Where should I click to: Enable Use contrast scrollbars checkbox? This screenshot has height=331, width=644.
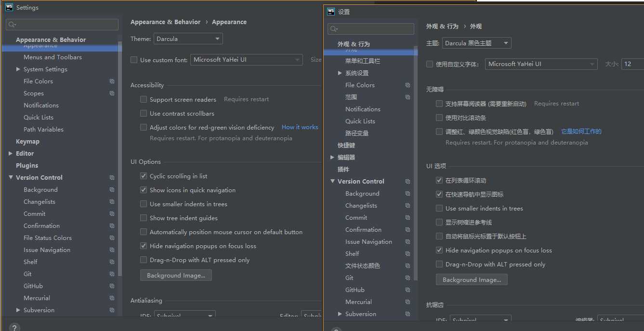[x=144, y=113]
